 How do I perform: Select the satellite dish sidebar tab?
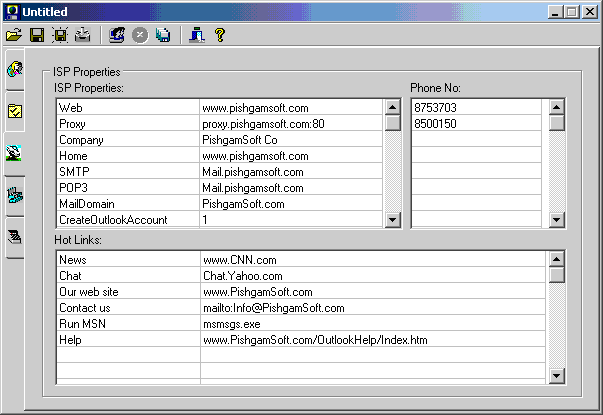click(14, 153)
